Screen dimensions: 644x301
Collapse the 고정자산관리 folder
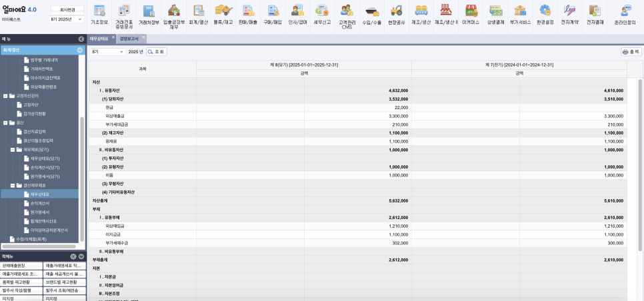point(6,95)
